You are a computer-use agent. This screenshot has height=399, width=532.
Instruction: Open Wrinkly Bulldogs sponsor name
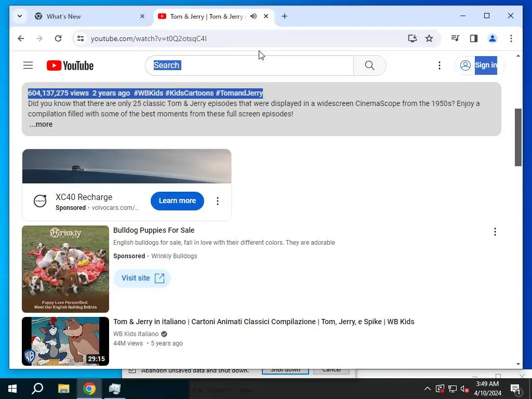pos(174,256)
